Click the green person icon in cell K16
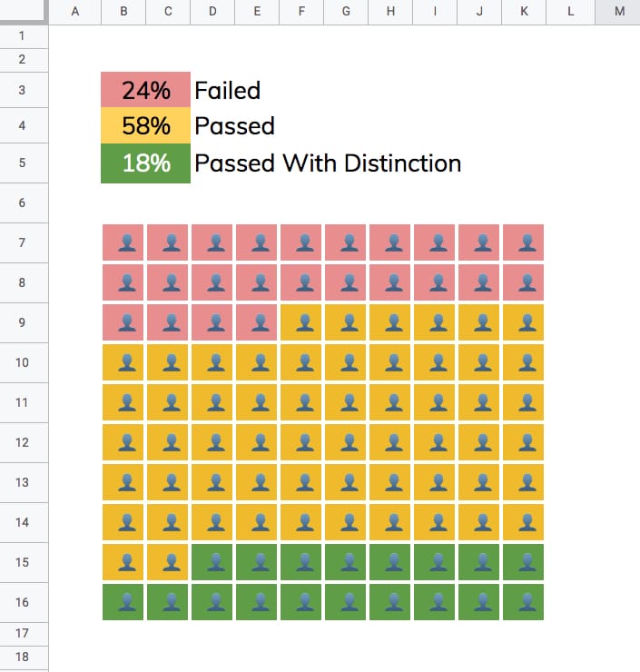 tap(524, 602)
